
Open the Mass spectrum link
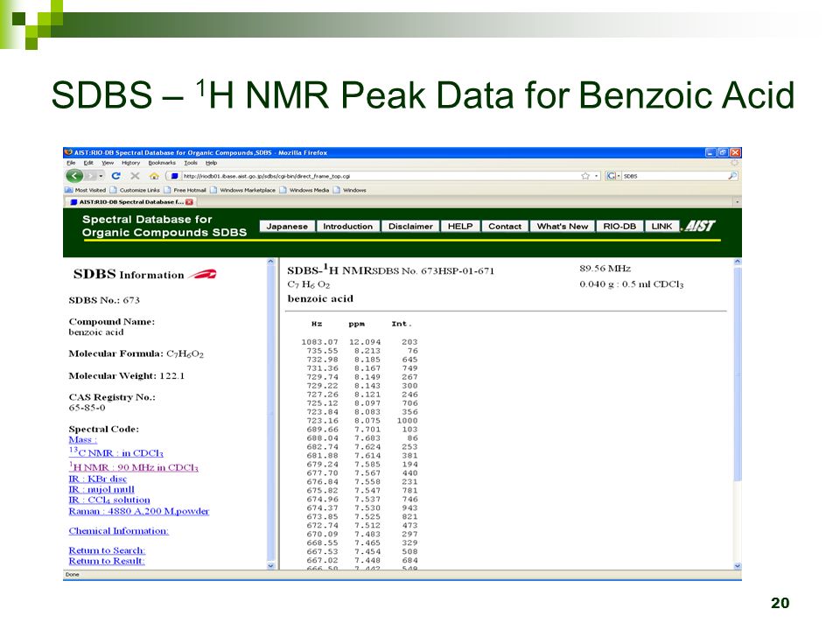click(82, 440)
